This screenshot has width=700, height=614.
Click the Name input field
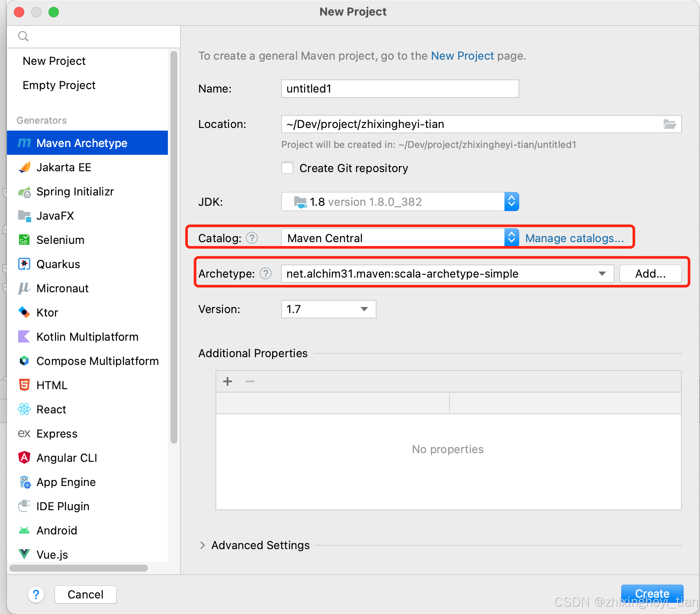400,89
